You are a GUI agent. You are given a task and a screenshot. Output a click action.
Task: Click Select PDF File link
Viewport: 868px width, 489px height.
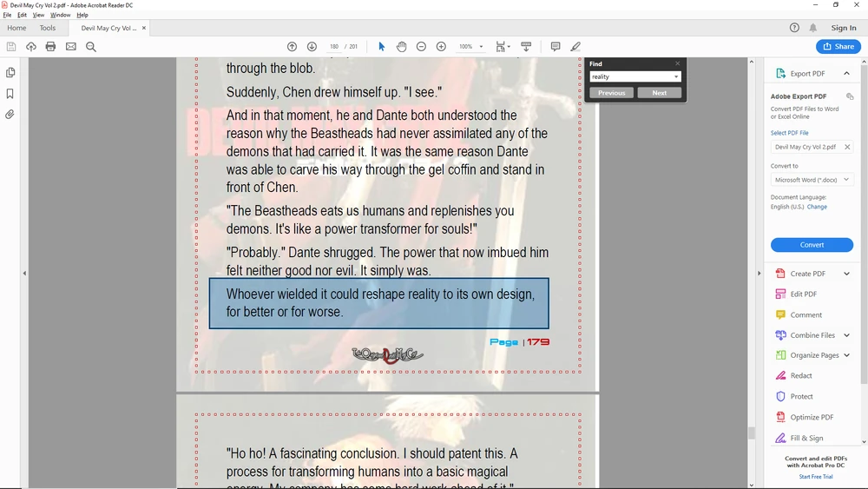click(x=789, y=133)
